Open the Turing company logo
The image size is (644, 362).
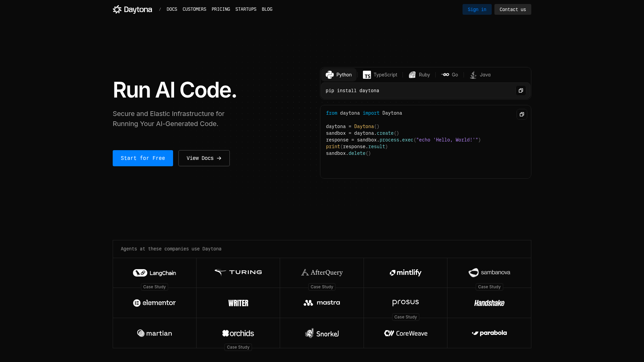pyautogui.click(x=238, y=273)
